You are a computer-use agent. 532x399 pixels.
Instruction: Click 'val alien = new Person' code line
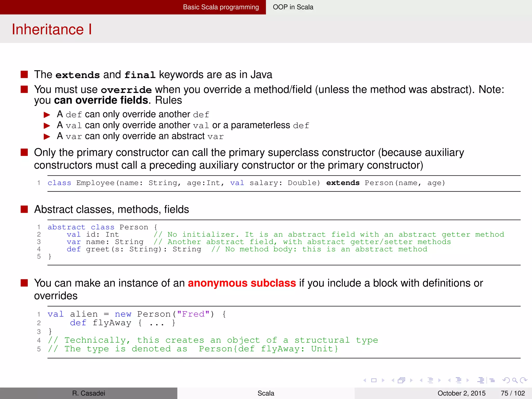tap(137, 314)
